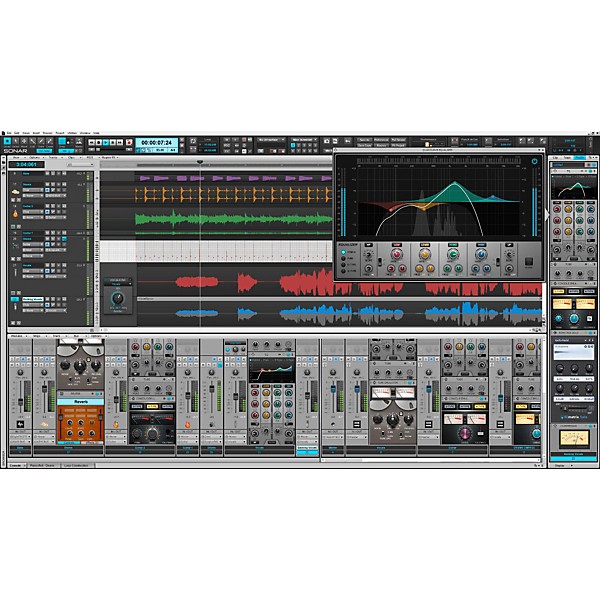600x600 pixels.
Task: Click the Vocals track microphone icon
Action: (x=15, y=273)
